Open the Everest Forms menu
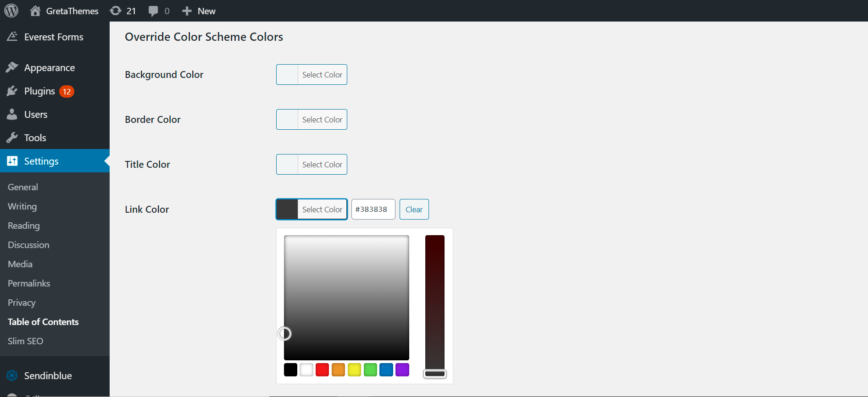Image resolution: width=868 pixels, height=397 pixels. point(55,37)
